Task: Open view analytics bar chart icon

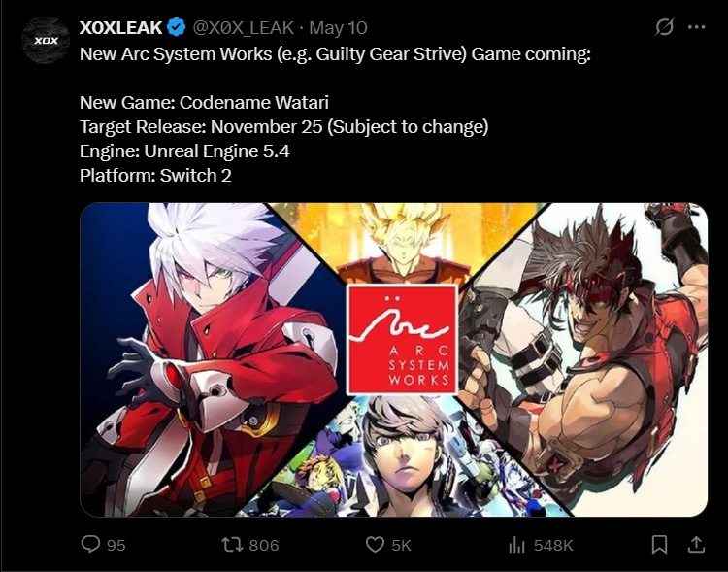Action: 516,545
